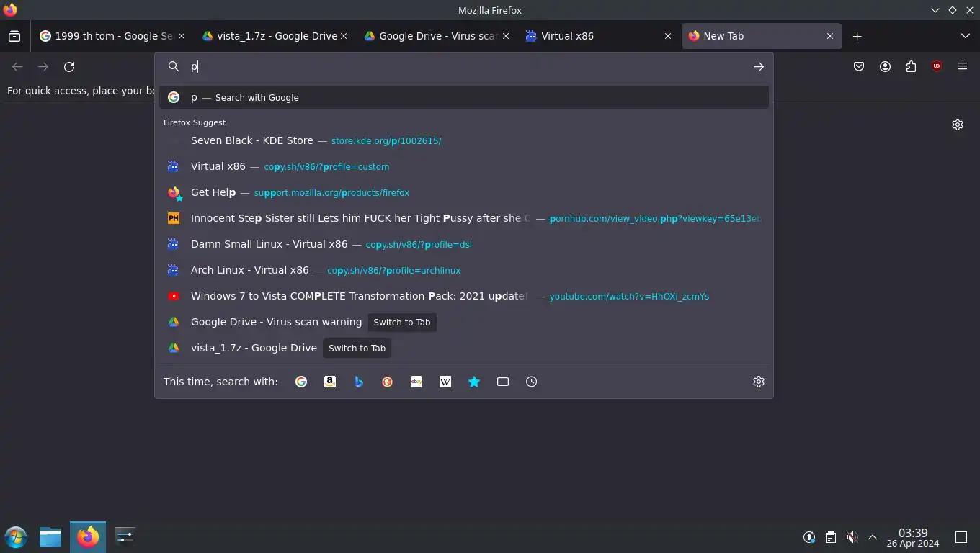The height and width of the screenshot is (553, 980).
Task: Open Virtual x86 profile=custom suggestion
Action: [x=464, y=166]
